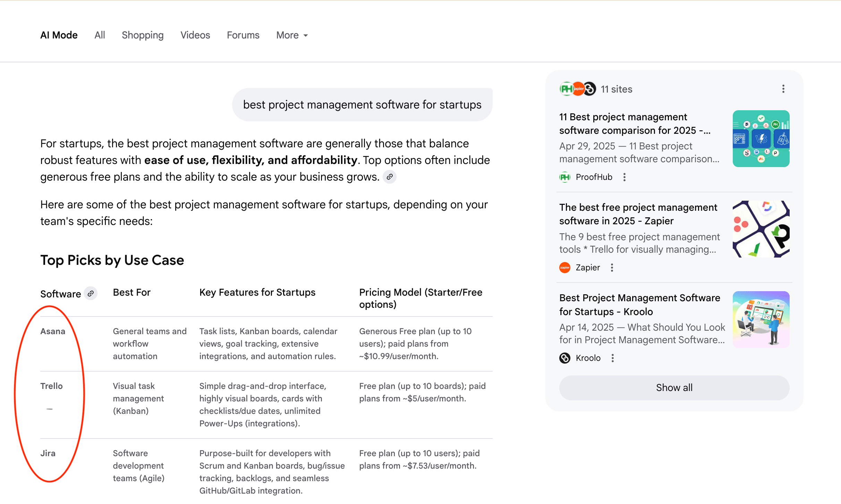841x504 pixels.
Task: Open the three-dot menu next to ProofHub
Action: coord(624,177)
